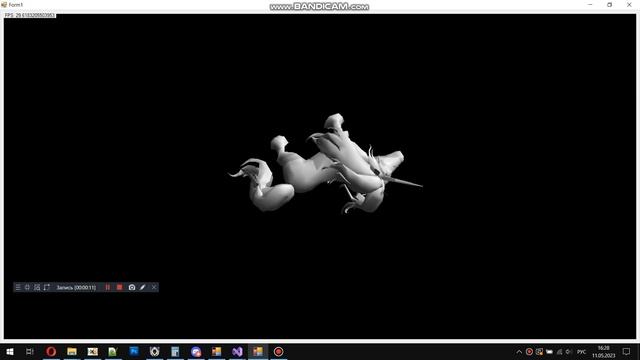Activate the Bandicam pencil drawing tool

[x=142, y=287]
